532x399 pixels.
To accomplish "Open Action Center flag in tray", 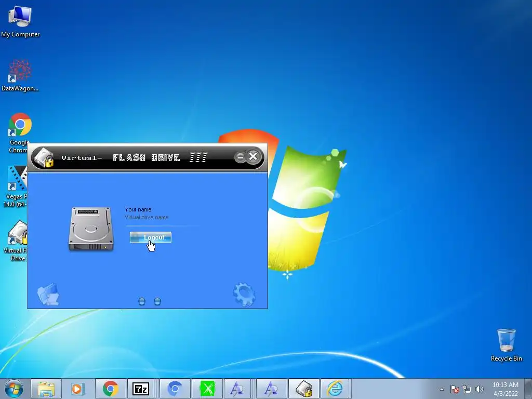I will point(454,389).
